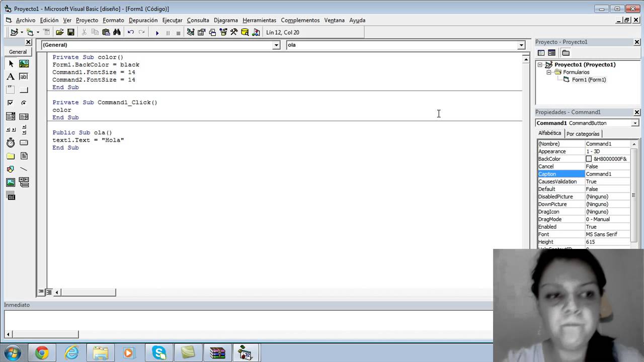Open the Depuración menu
The width and height of the screenshot is (644, 362).
pos(143,20)
